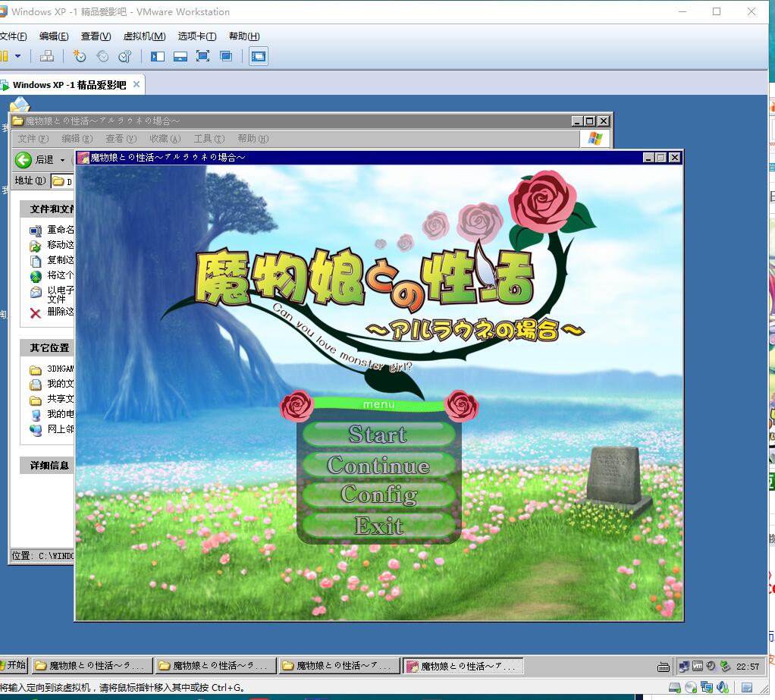
Task: Click the Unity mode toolbar icon
Action: point(225,56)
